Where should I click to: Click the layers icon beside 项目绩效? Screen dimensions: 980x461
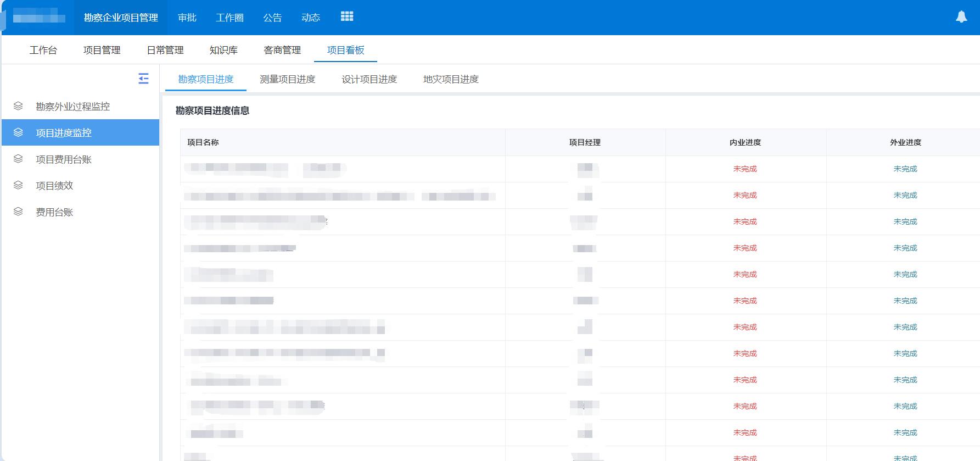pyautogui.click(x=18, y=185)
